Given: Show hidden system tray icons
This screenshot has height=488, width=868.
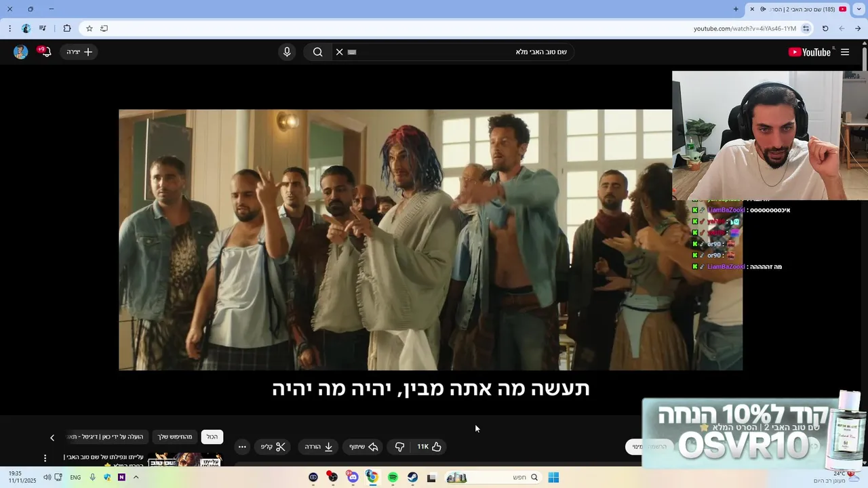Looking at the screenshot, I should tap(136, 477).
